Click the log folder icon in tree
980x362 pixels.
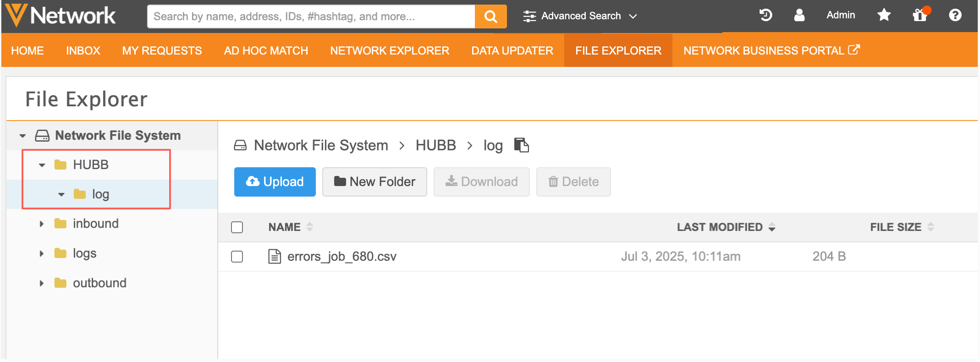(x=80, y=194)
